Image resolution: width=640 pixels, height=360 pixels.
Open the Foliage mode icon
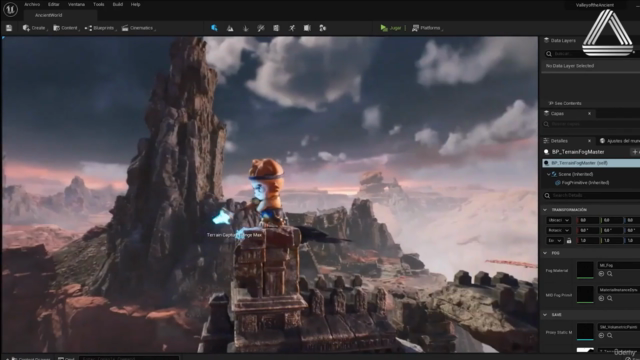[x=245, y=28]
